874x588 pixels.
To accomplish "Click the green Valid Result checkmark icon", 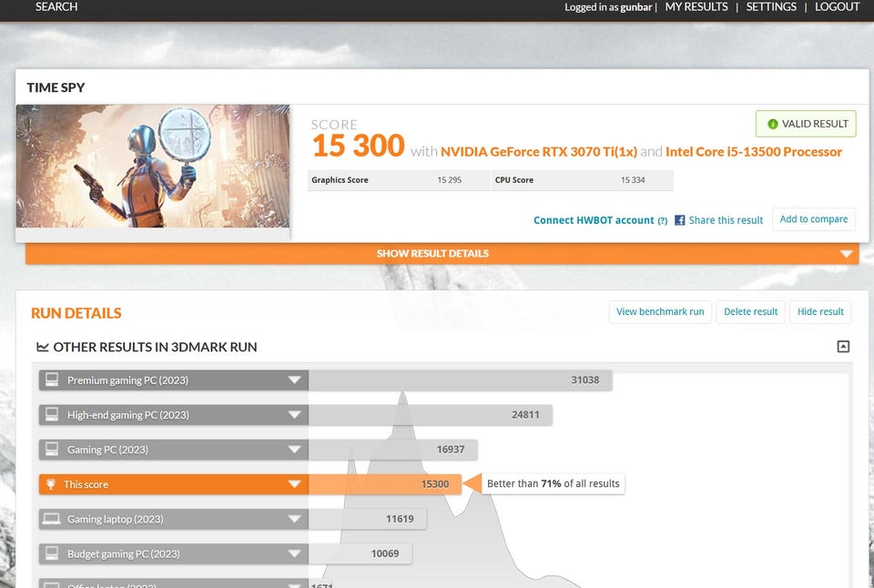I will 773,124.
